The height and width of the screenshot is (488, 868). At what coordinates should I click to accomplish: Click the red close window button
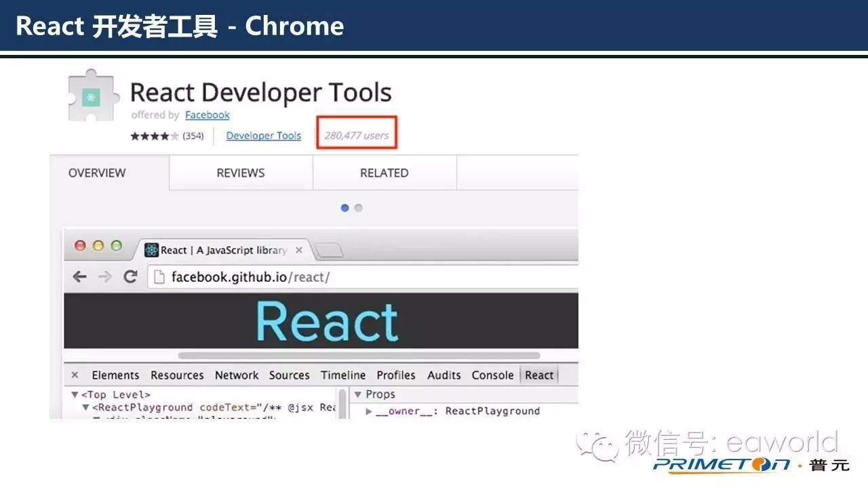point(80,246)
